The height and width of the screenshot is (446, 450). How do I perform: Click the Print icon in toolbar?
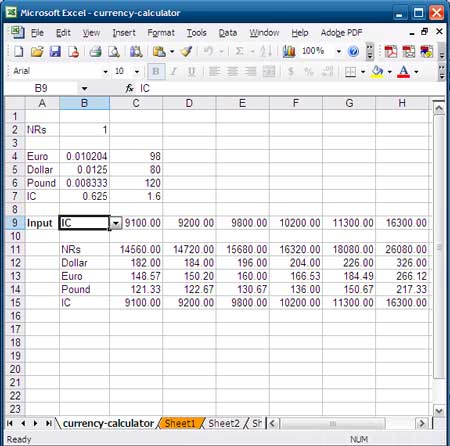pyautogui.click(x=95, y=52)
